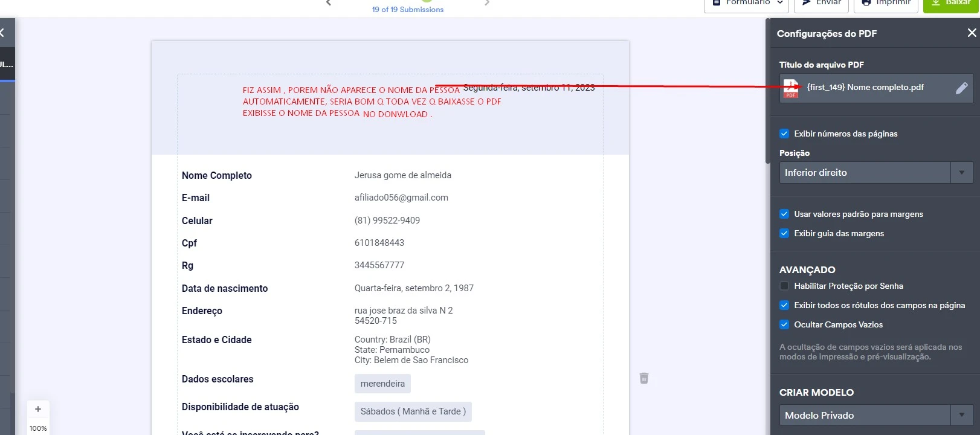Toggle Usar valores padrão para margens

(784, 214)
